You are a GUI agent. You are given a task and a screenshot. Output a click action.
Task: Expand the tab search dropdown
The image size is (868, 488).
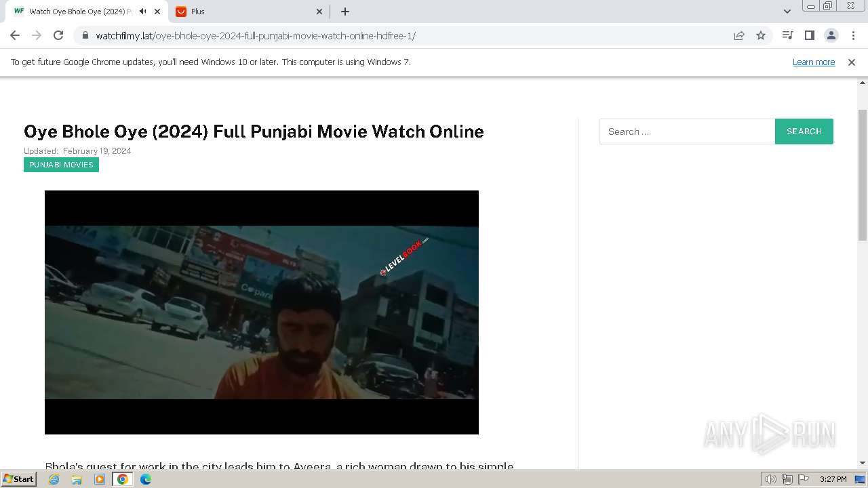point(787,12)
